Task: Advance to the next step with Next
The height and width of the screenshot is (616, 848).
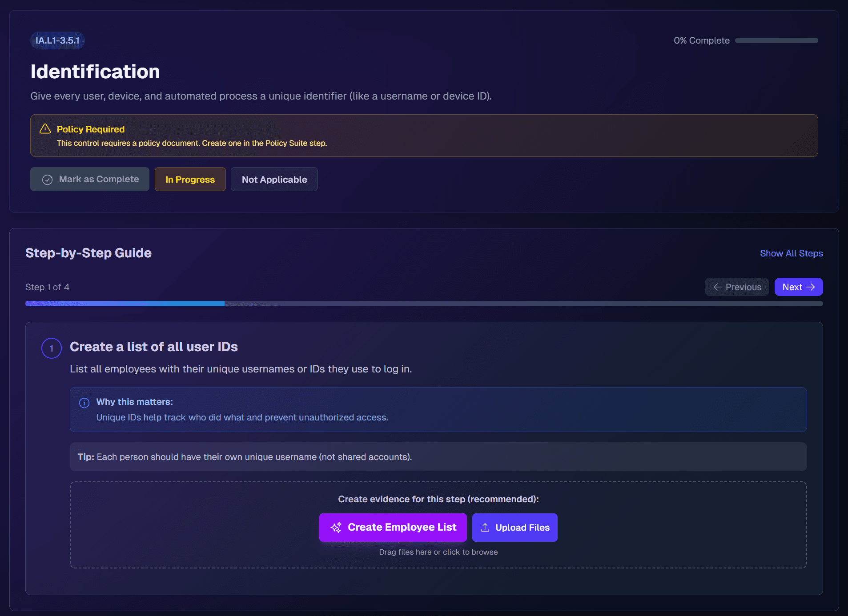Action: tap(798, 287)
